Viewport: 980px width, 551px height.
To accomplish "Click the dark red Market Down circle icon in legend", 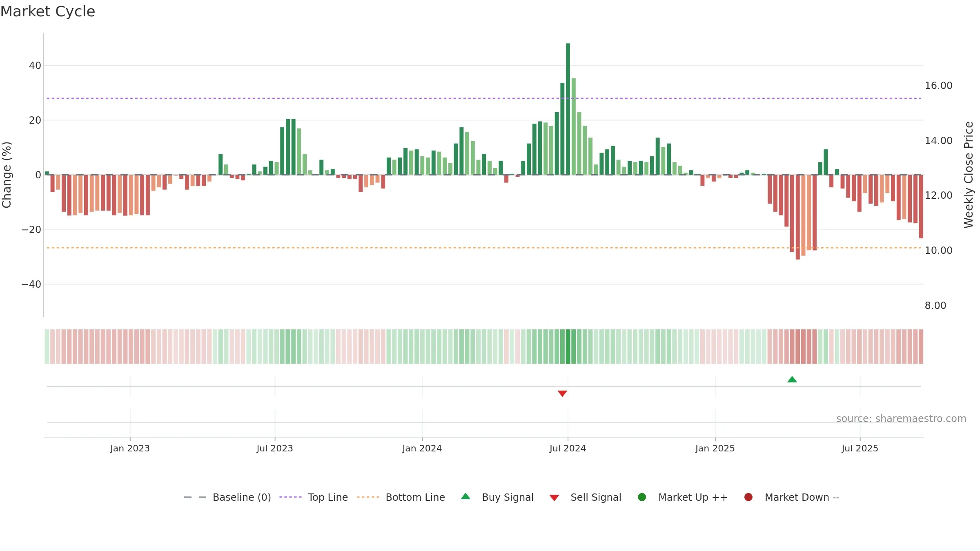I will 748,497.
